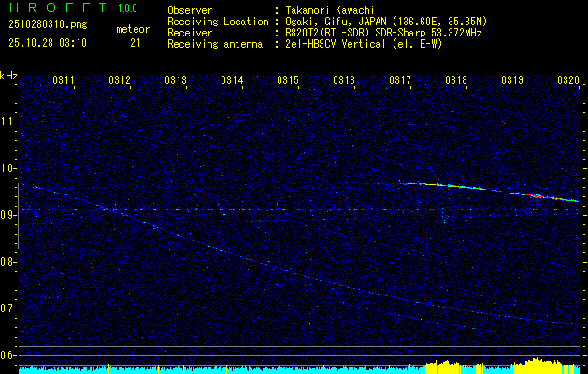
Task: Click the 0.9 frequency axis label
Action: pos(8,215)
